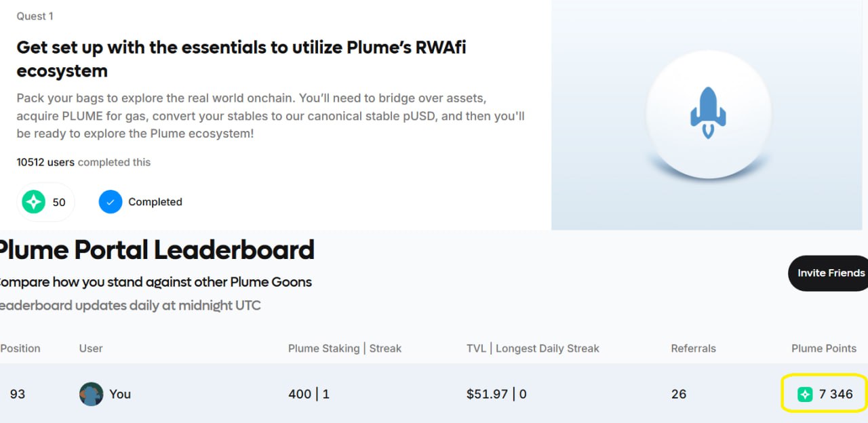868x423 pixels.
Task: Click the Position column header
Action: pyautogui.click(x=20, y=348)
